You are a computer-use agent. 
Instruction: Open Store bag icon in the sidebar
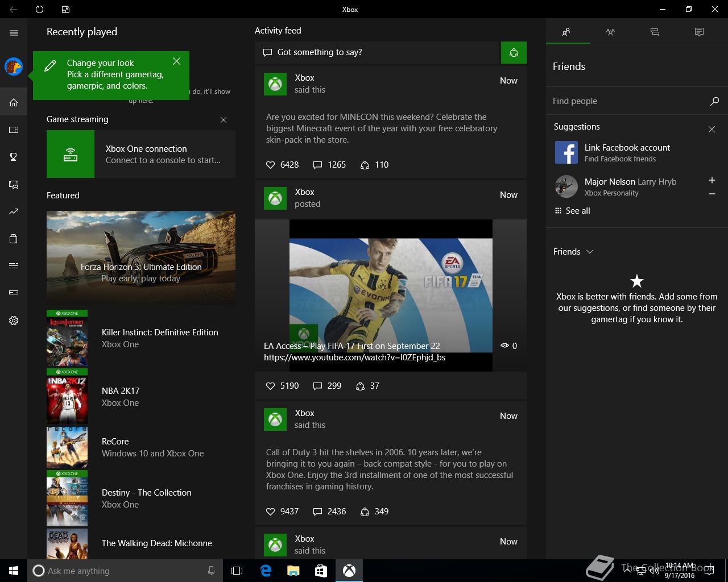click(14, 239)
